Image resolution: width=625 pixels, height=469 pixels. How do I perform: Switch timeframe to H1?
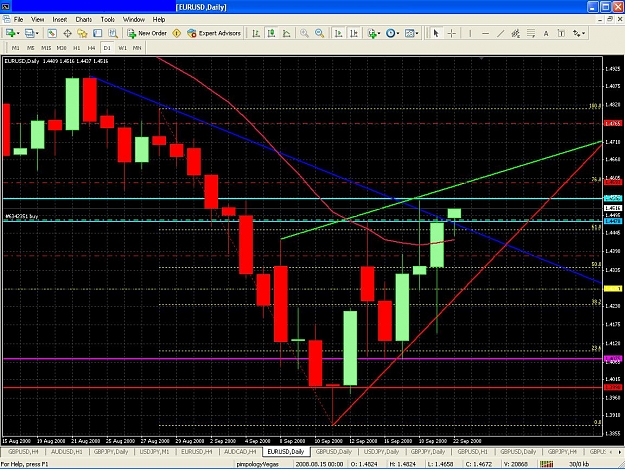77,48
